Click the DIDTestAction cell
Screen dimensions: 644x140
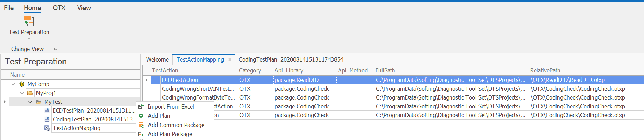click(199, 80)
